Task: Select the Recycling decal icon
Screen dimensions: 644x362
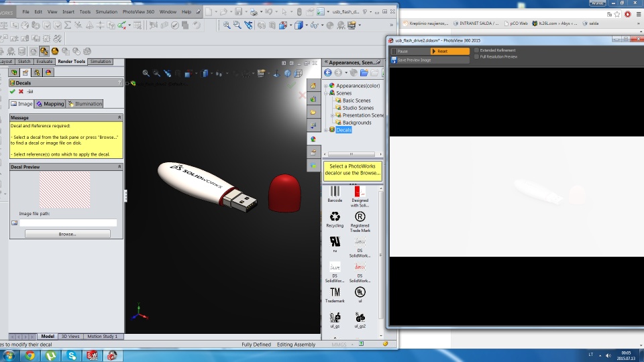Action: point(335,217)
